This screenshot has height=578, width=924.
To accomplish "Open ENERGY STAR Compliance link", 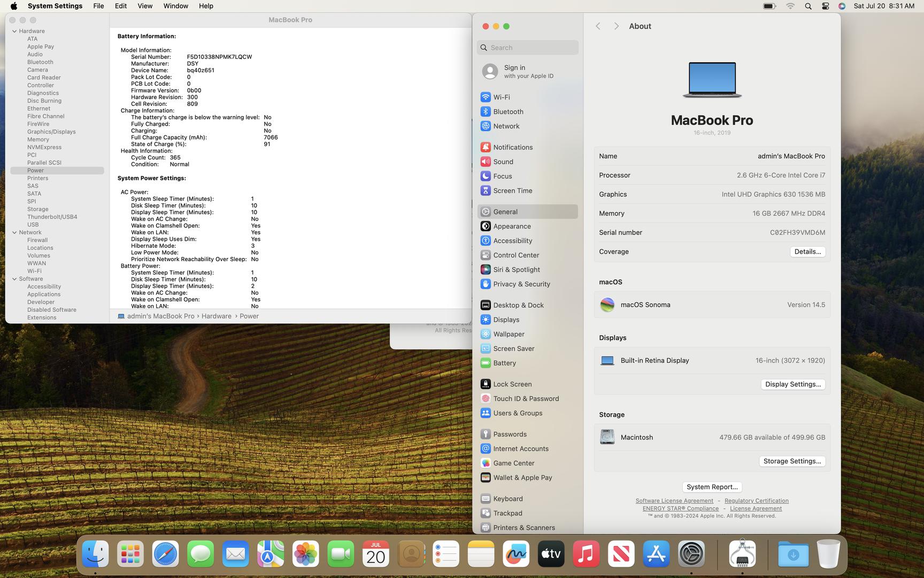I will click(680, 508).
